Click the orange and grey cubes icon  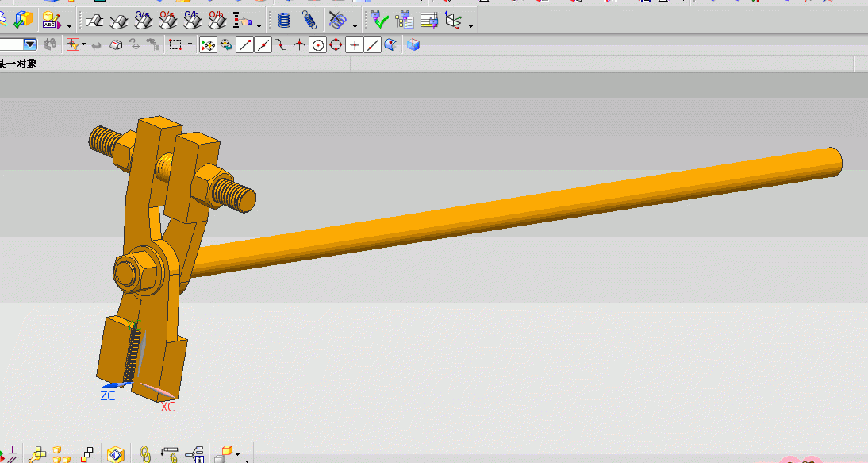223,455
